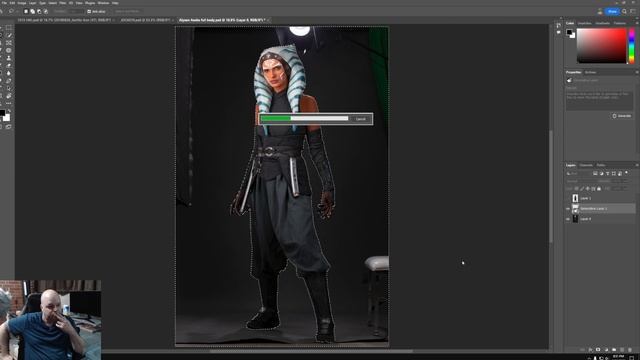Viewport: 640px width, 360px height.
Task: Open the search icon beside Share
Action: coord(624,11)
